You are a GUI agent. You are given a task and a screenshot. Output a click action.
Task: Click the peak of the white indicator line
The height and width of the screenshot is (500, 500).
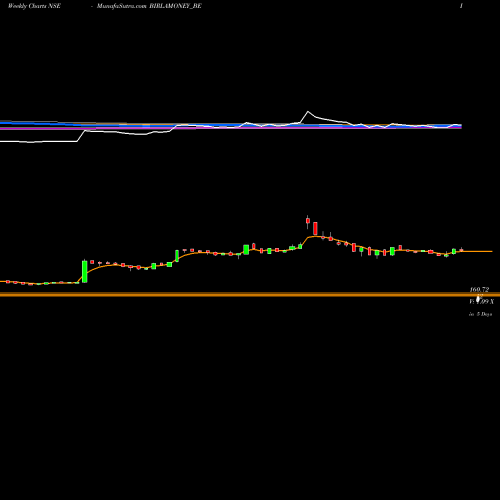click(308, 111)
